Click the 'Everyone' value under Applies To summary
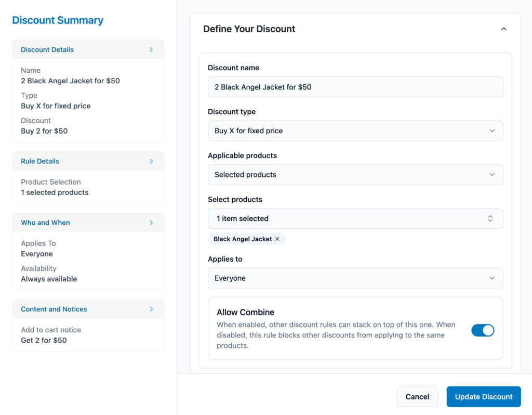Viewport: 532px width, 415px height. (x=37, y=254)
